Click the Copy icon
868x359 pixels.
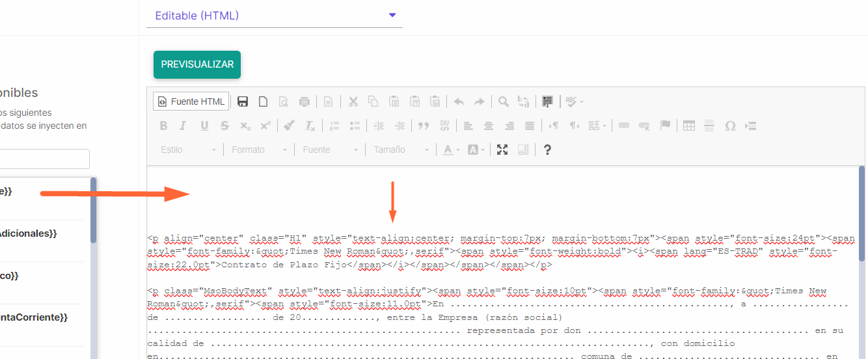tap(373, 101)
